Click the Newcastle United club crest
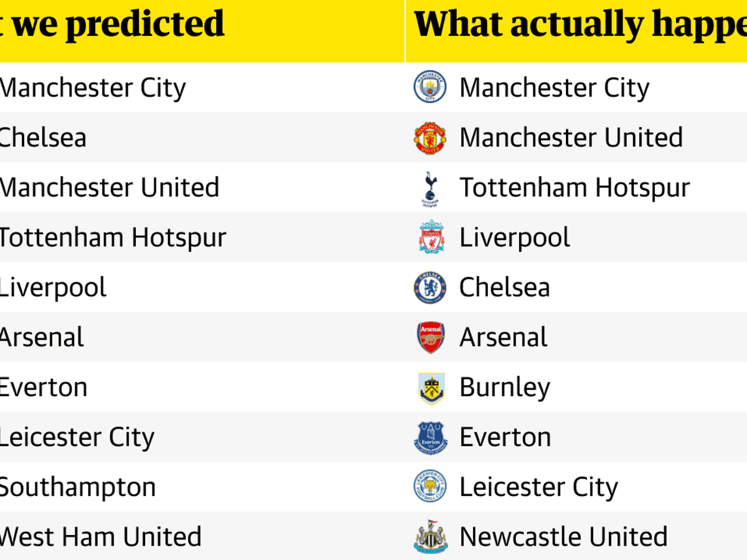 430,537
